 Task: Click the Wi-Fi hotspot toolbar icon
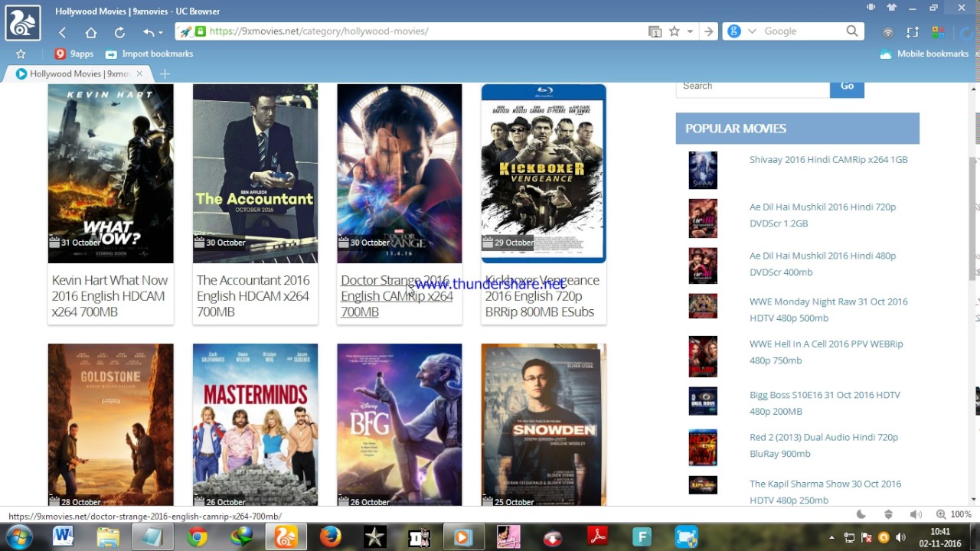click(888, 32)
